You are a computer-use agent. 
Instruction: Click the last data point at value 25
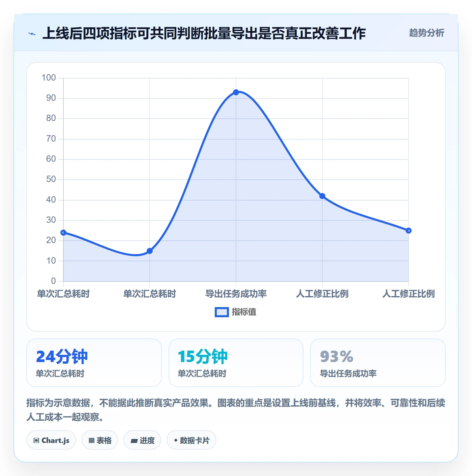click(409, 231)
